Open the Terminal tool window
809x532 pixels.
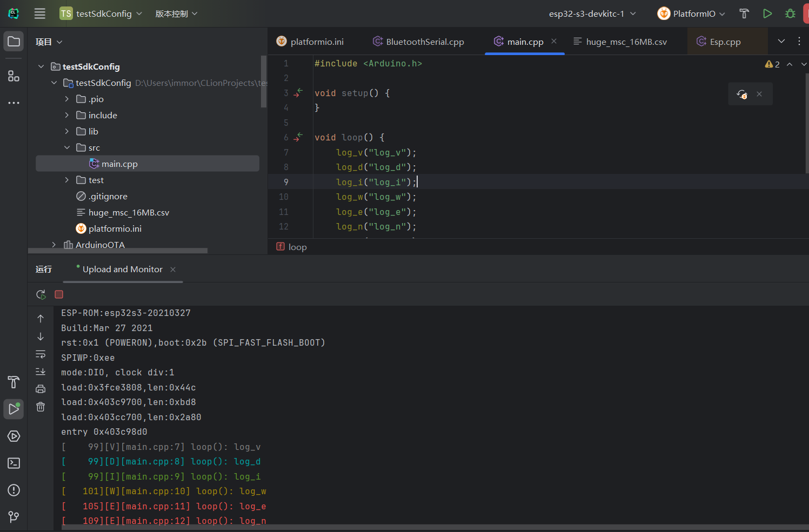pos(14,463)
